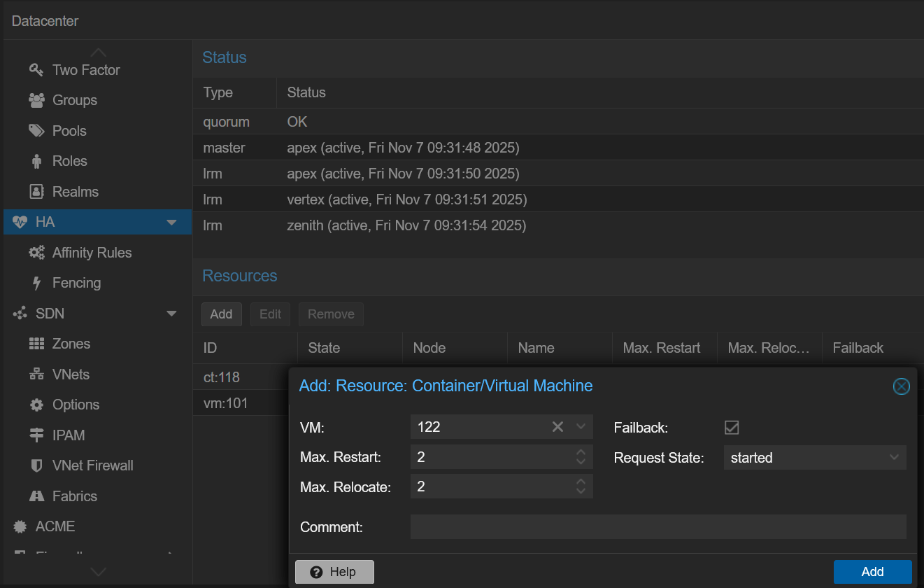Click the Groups users icon

pyautogui.click(x=36, y=100)
